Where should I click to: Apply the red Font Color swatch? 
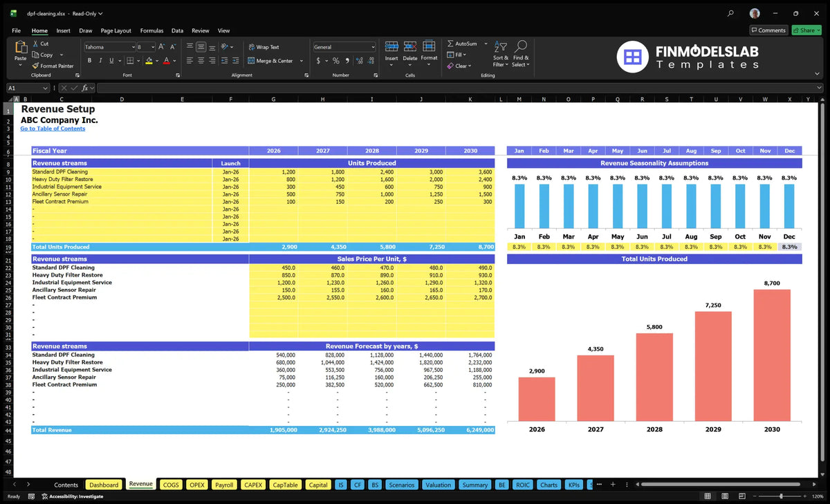(x=166, y=61)
